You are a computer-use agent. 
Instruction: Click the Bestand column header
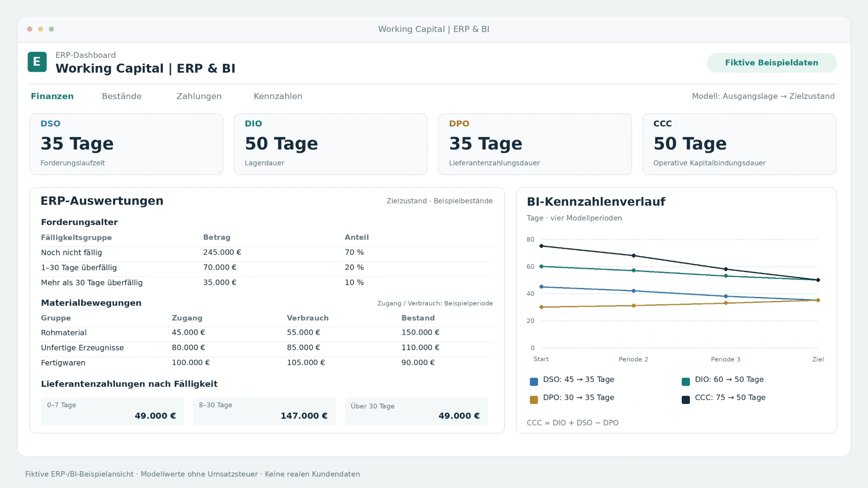click(x=418, y=318)
